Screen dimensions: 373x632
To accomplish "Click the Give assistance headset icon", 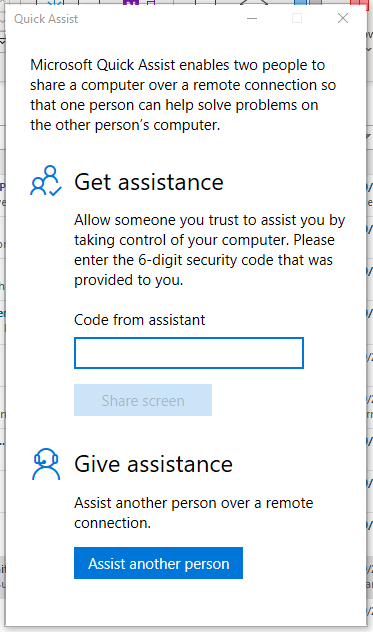I will coord(46,464).
